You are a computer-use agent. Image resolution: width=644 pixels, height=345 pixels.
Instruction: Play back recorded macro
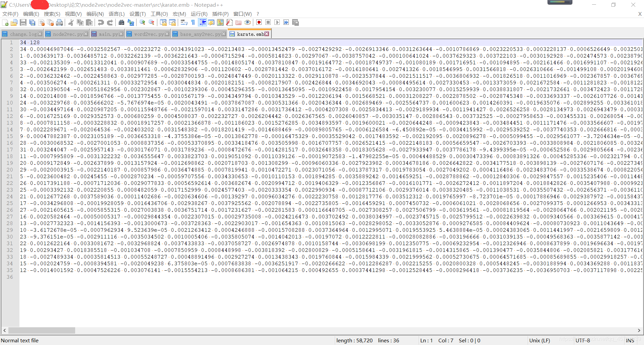coord(277,22)
